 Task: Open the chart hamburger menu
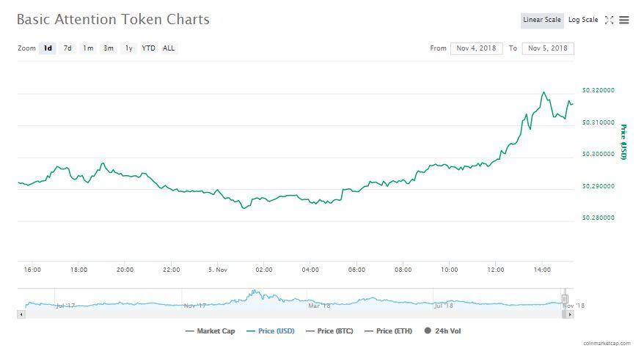[624, 20]
